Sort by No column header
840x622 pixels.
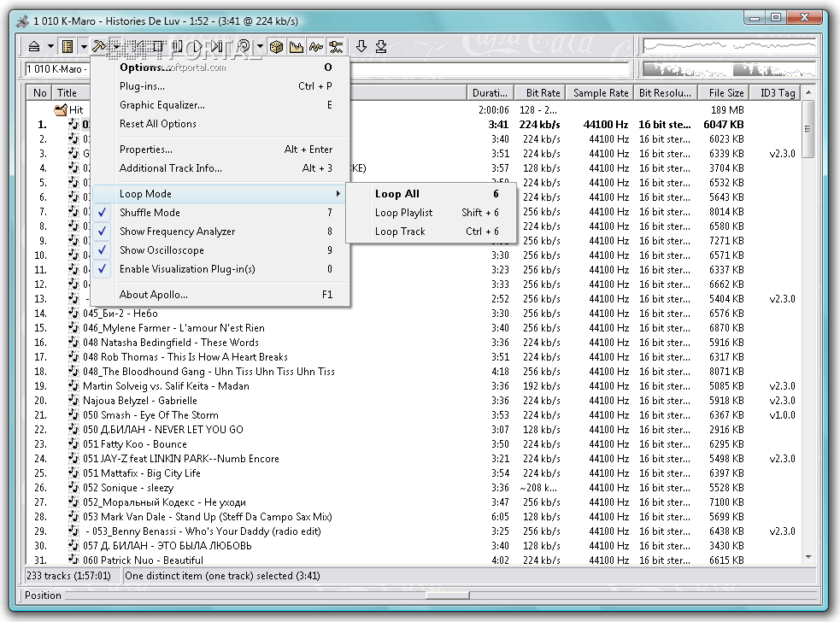pos(39,92)
